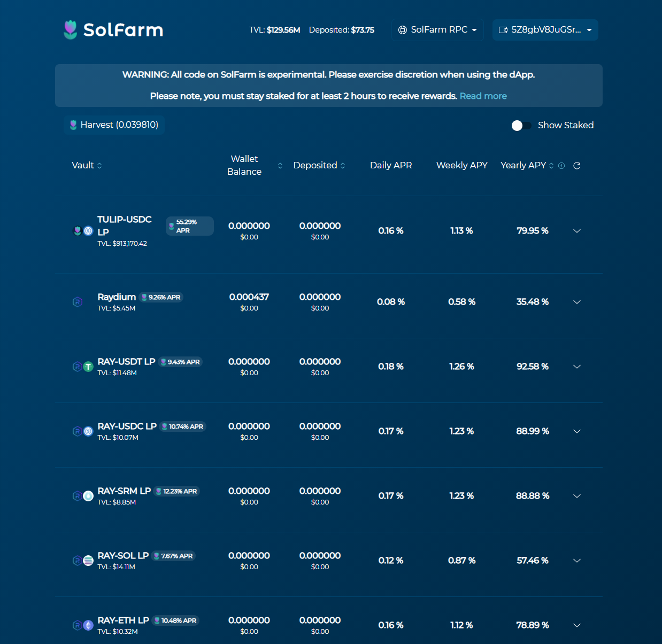This screenshot has height=644, width=662.
Task: Click the globe icon beside SolFarm RPC
Action: point(403,30)
